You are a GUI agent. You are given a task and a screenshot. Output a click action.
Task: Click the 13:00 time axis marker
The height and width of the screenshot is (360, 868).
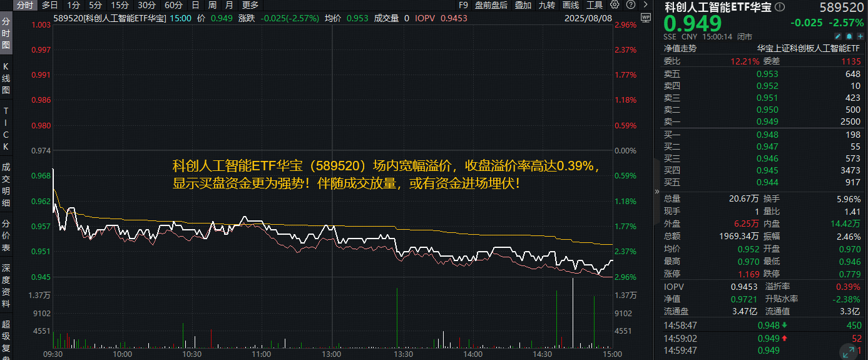point(331,354)
